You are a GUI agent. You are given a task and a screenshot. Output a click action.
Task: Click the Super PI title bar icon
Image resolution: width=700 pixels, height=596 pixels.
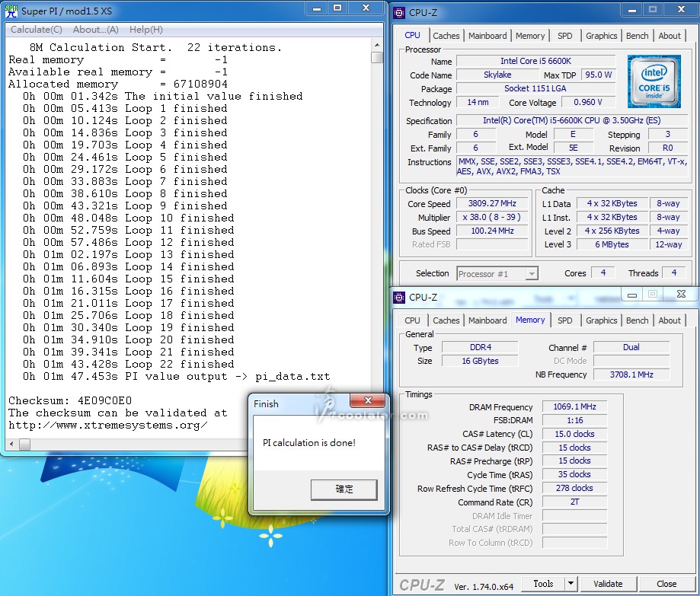pyautogui.click(x=11, y=11)
